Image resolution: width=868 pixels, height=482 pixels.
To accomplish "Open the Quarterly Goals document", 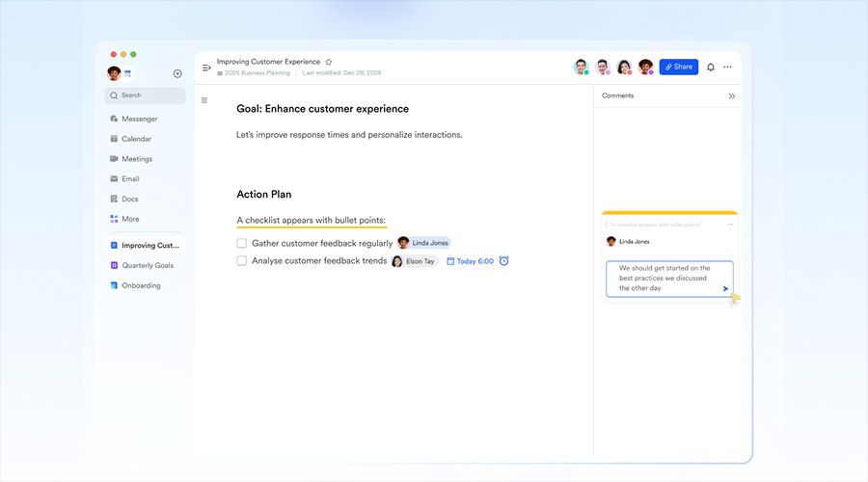I will pyautogui.click(x=147, y=265).
